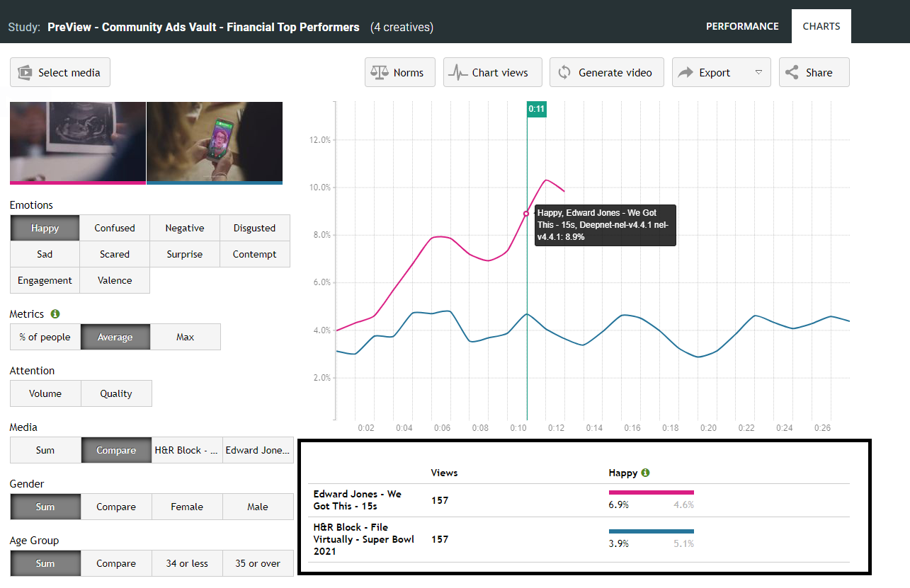Click the info icon beside Metrics
The height and width of the screenshot is (588, 910).
(x=55, y=313)
